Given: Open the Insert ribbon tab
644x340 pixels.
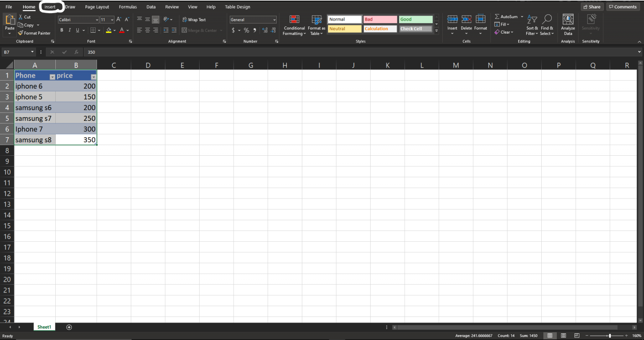Looking at the screenshot, I should click(50, 7).
